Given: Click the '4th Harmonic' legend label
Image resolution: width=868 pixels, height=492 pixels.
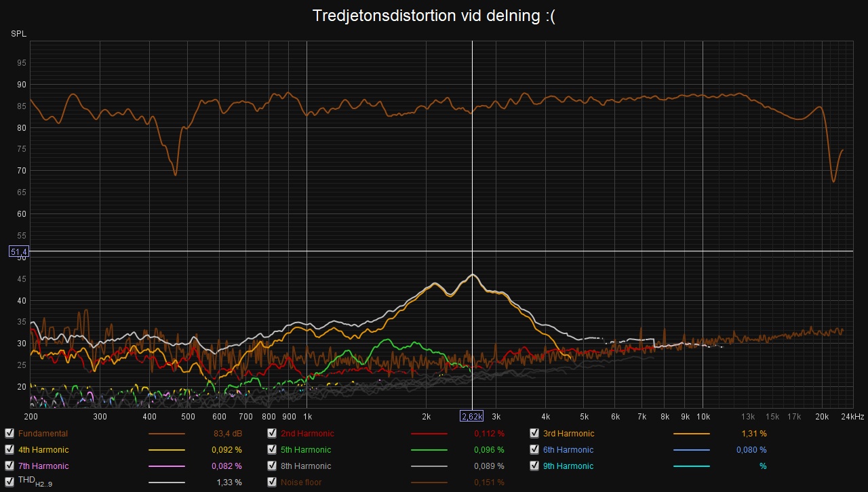Looking at the screenshot, I should pos(43,450).
